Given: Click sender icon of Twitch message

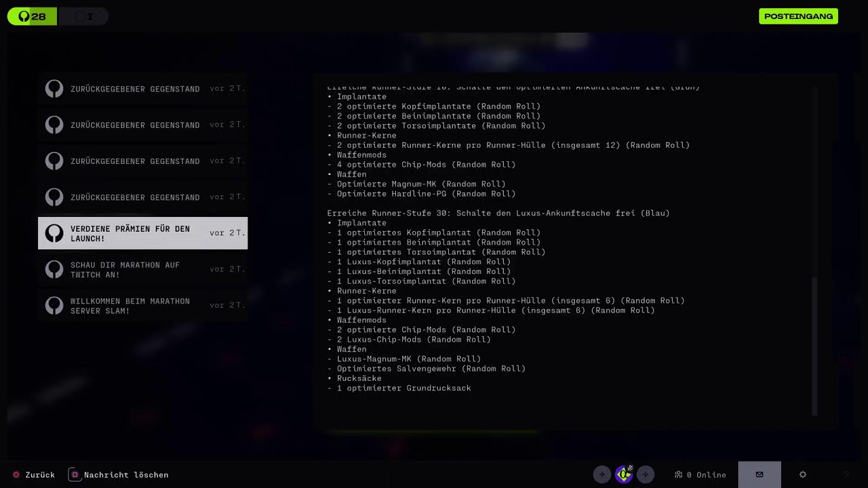Looking at the screenshot, I should pyautogui.click(x=54, y=269).
